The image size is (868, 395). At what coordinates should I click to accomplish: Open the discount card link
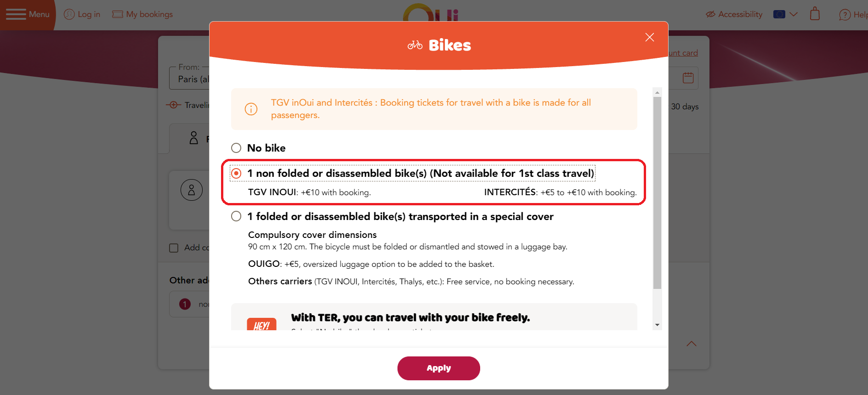click(x=683, y=53)
